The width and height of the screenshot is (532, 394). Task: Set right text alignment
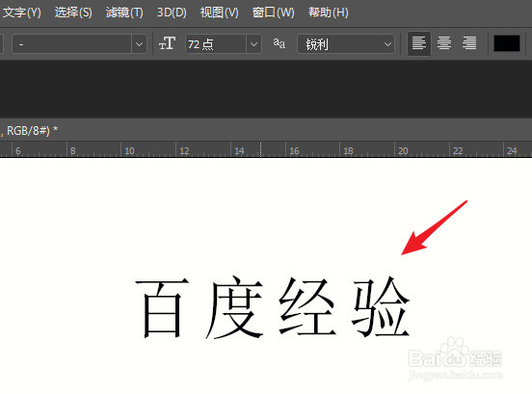[x=469, y=43]
